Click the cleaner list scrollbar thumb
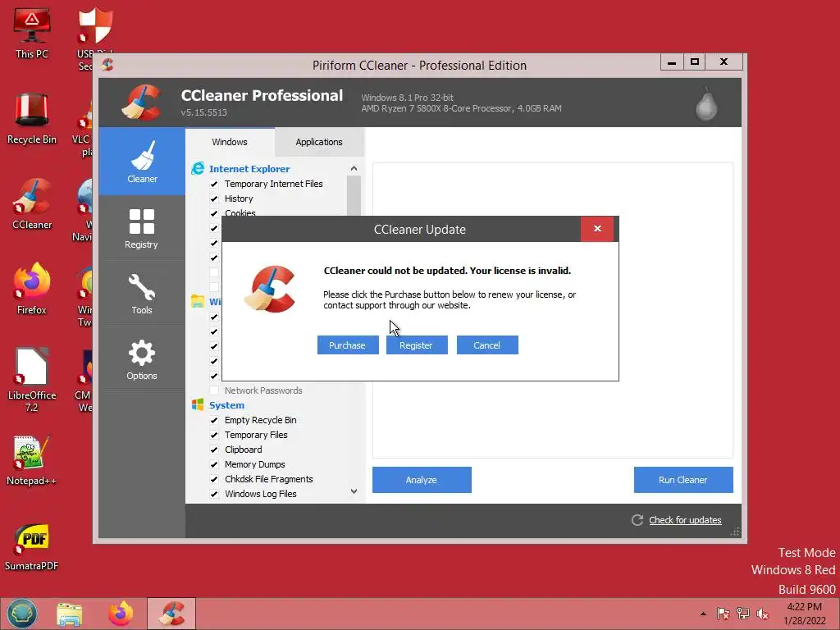Image resolution: width=840 pixels, height=630 pixels. pyautogui.click(x=354, y=195)
